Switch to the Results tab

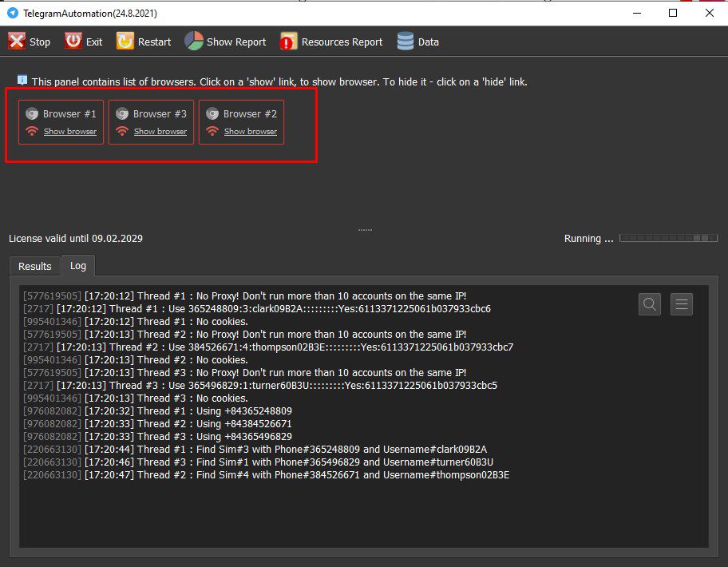35,266
